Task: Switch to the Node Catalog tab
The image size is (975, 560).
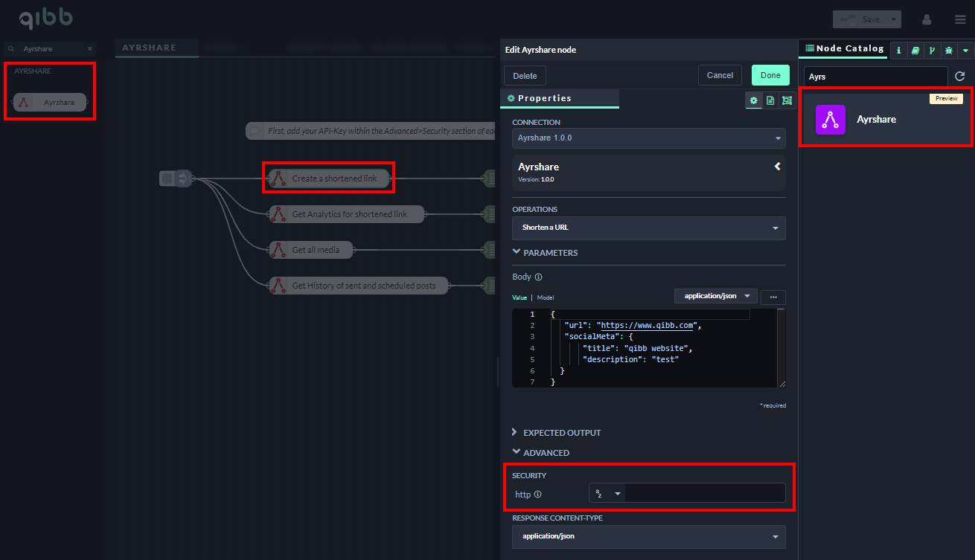Action: pyautogui.click(x=844, y=49)
